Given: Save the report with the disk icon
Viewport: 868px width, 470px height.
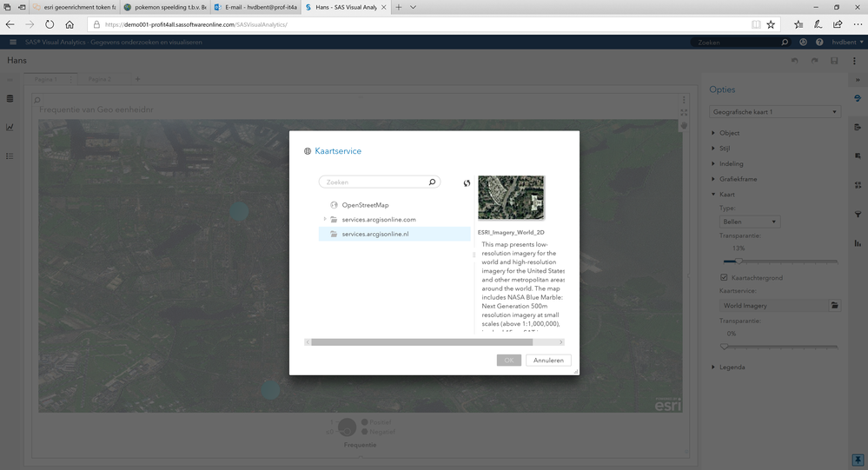Looking at the screenshot, I should click(x=834, y=61).
